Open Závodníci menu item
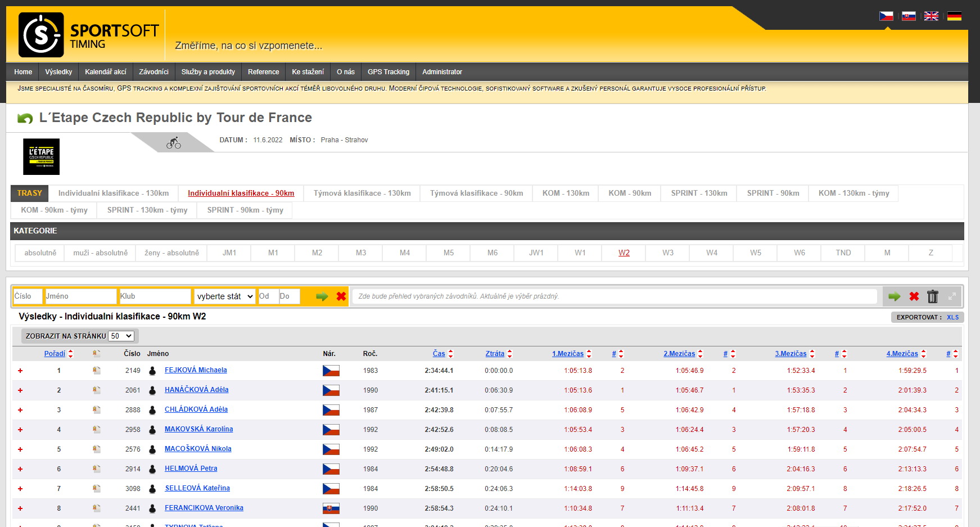 click(x=153, y=72)
